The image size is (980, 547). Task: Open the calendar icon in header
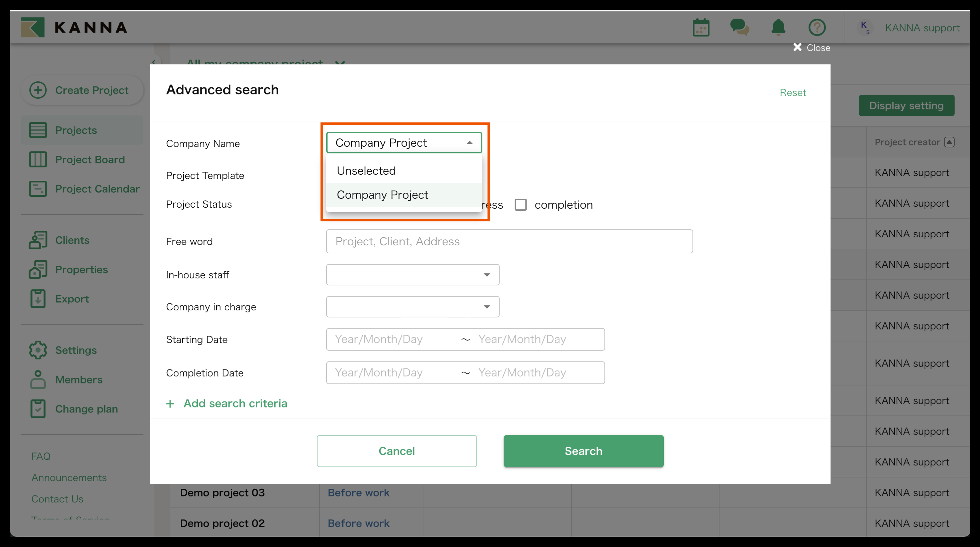[701, 28]
